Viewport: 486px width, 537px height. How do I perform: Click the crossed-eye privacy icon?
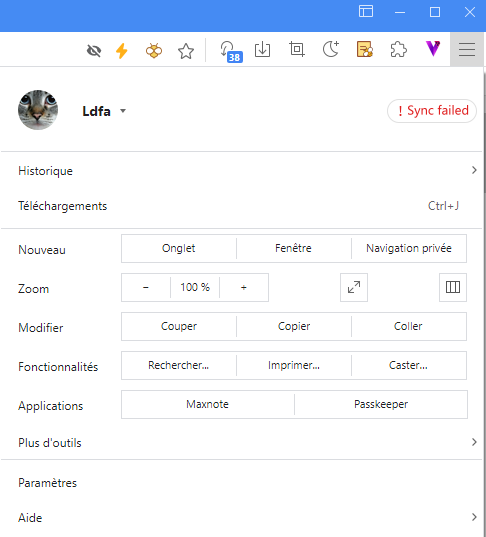click(94, 51)
